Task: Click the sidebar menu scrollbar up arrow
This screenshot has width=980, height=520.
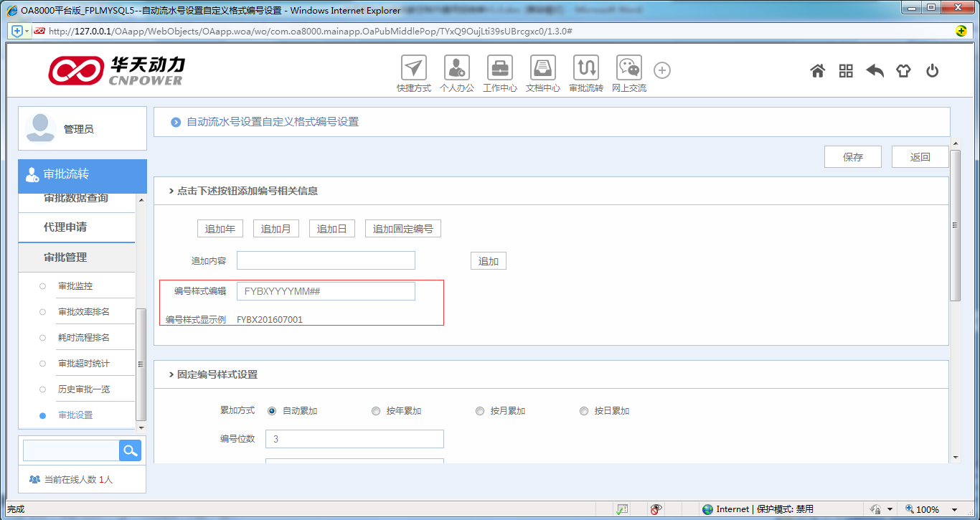Action: pos(141,199)
